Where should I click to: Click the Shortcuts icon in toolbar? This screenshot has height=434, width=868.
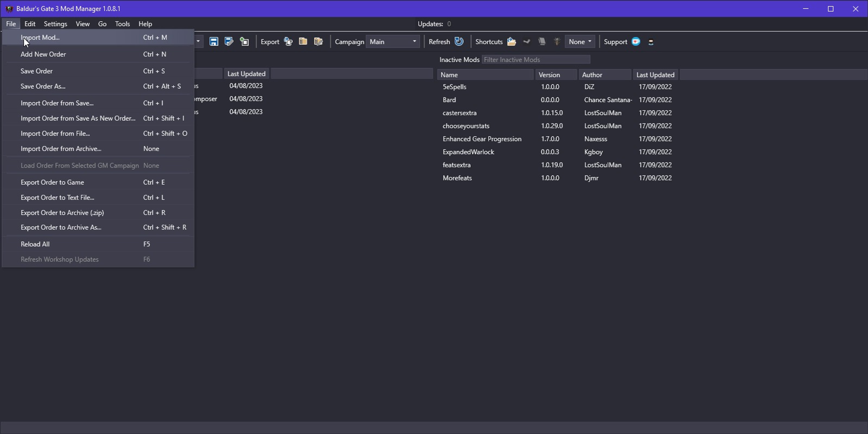[x=512, y=42]
